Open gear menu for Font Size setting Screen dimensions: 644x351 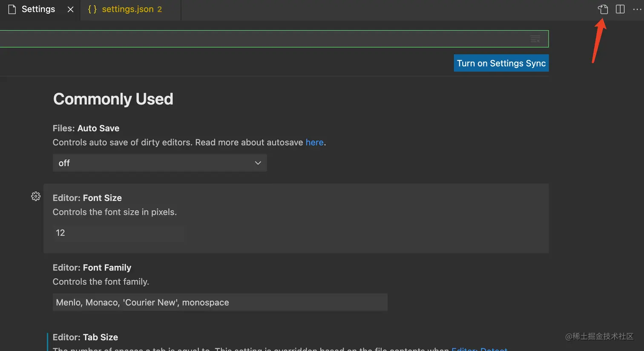pos(36,196)
